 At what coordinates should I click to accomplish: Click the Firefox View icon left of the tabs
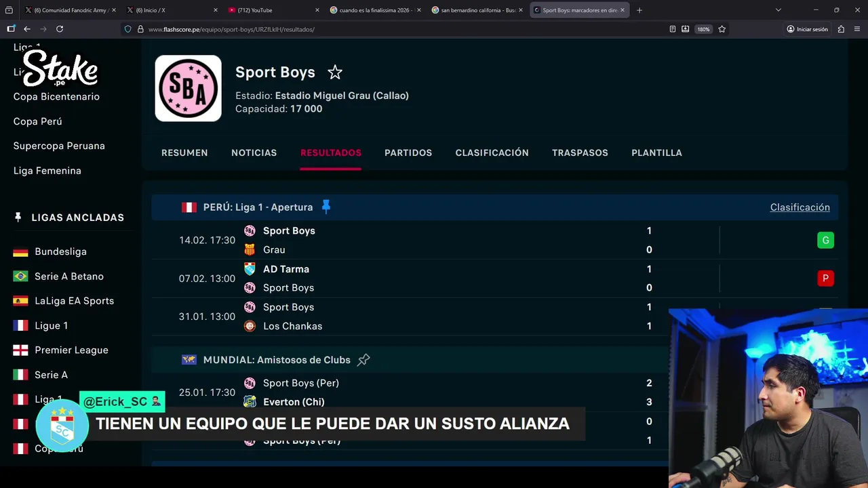[9, 10]
